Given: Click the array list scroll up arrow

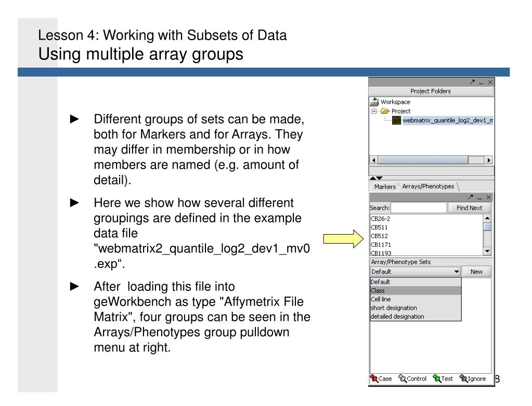Looking at the screenshot, I should coord(487,218).
